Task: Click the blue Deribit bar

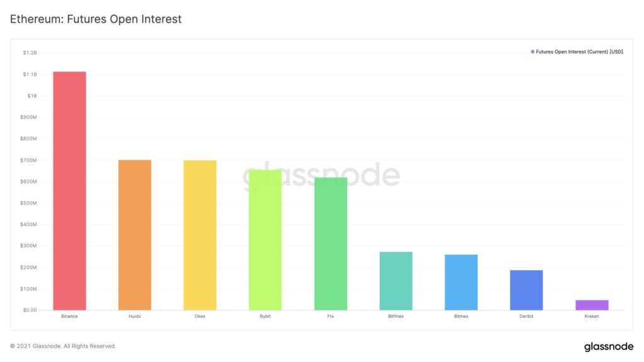Action: coord(526,290)
